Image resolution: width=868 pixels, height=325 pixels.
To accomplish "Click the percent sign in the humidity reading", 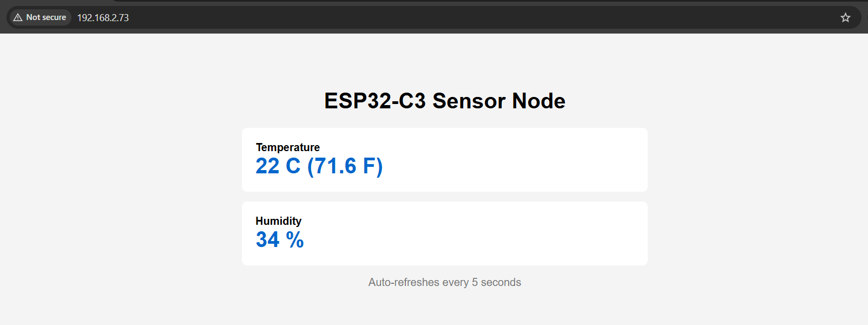I will [295, 240].
